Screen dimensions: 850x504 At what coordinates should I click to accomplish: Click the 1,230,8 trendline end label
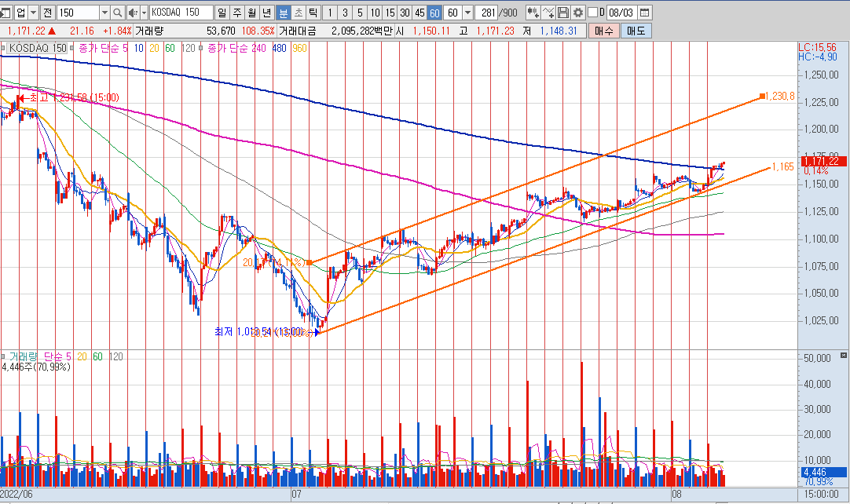pyautogui.click(x=780, y=96)
